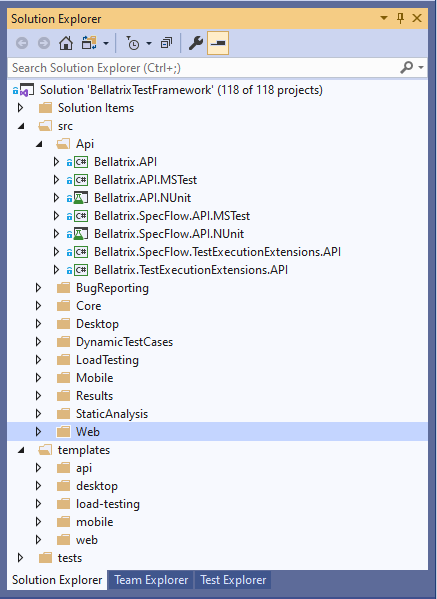
Task: Select Bellatrix.TestExecutionExtensions.API project
Action: 191,270
